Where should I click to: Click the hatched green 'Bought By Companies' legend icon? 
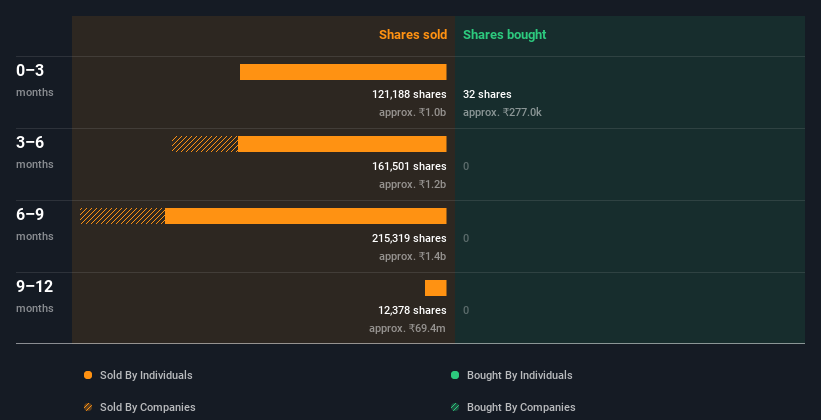[455, 407]
